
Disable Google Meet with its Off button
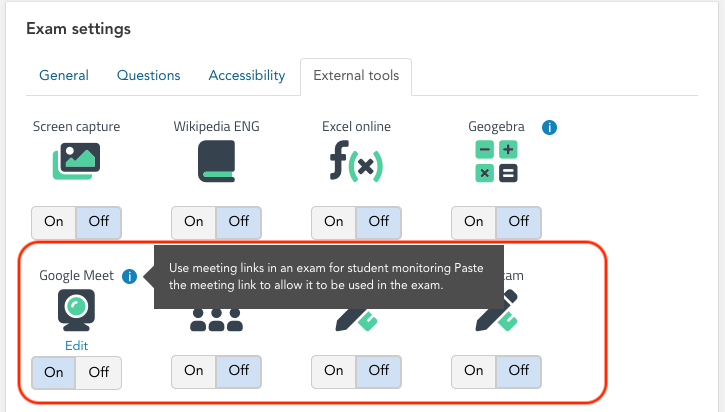pos(98,371)
